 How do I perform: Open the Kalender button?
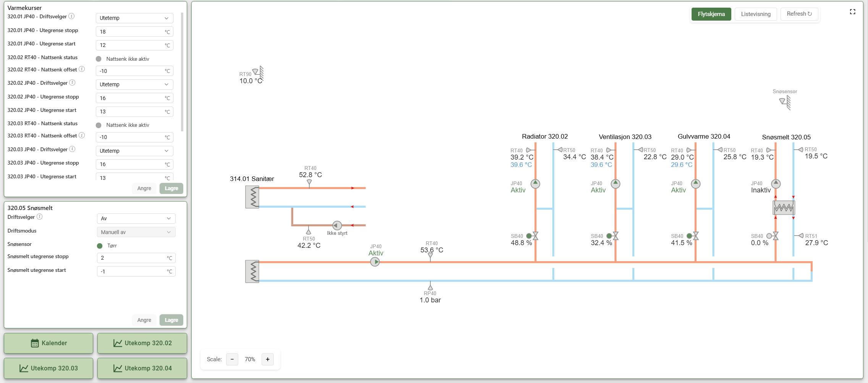pyautogui.click(x=48, y=343)
